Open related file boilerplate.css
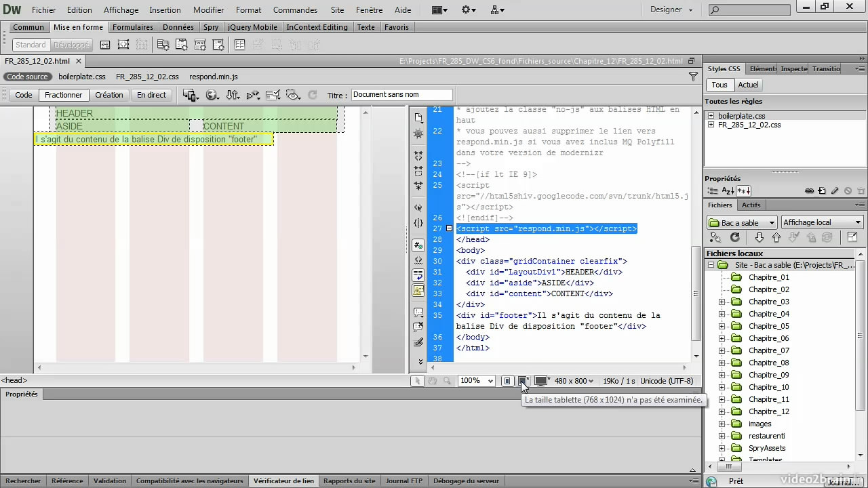This screenshot has width=868, height=488. click(x=82, y=77)
